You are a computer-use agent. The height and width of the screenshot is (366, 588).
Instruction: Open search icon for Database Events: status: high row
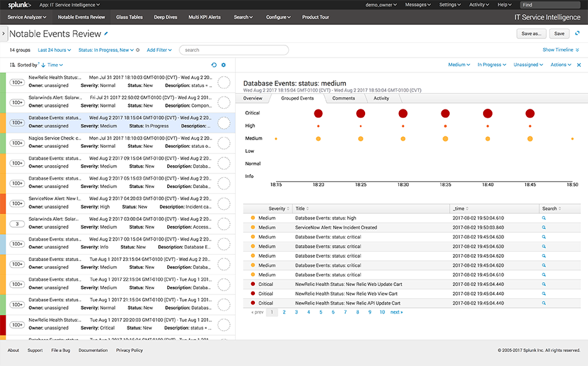[x=544, y=218]
